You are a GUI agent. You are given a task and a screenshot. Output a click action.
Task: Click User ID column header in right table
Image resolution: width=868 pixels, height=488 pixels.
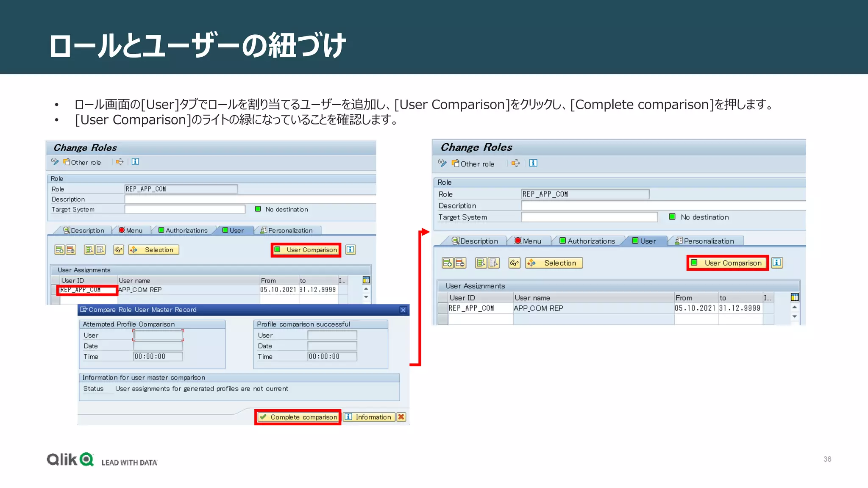(x=481, y=298)
